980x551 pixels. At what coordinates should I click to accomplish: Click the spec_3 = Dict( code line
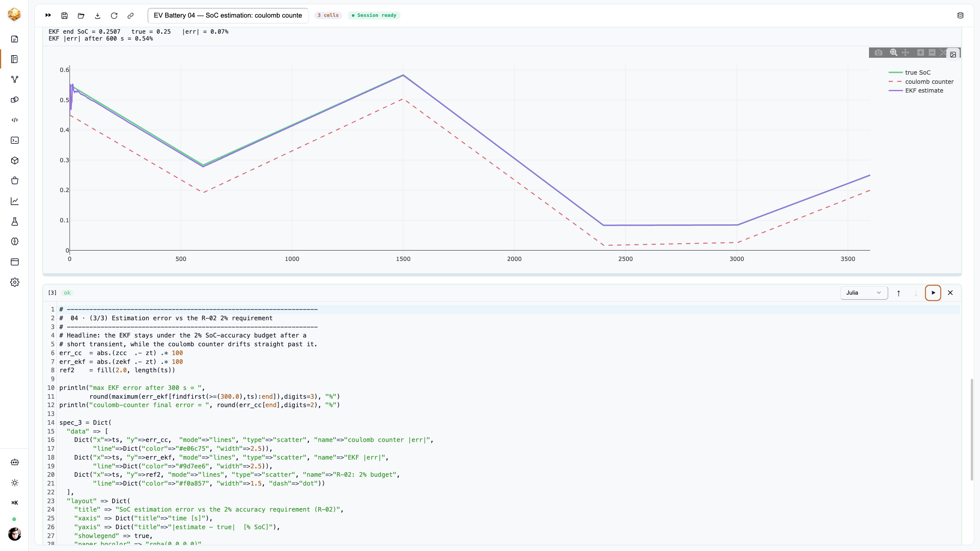pyautogui.click(x=85, y=422)
